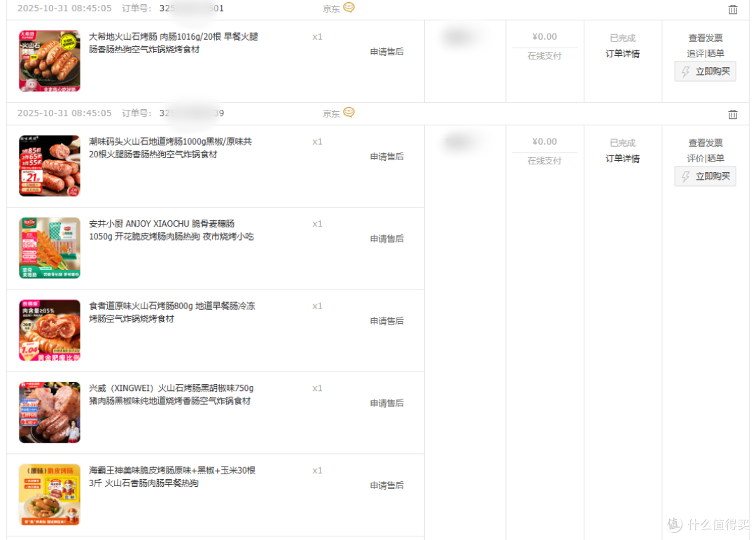Click 申请售后 for 安井小厨 item

pos(386,239)
